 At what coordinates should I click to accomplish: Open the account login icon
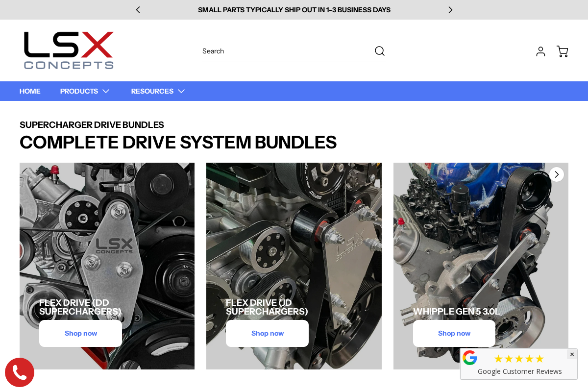click(540, 51)
